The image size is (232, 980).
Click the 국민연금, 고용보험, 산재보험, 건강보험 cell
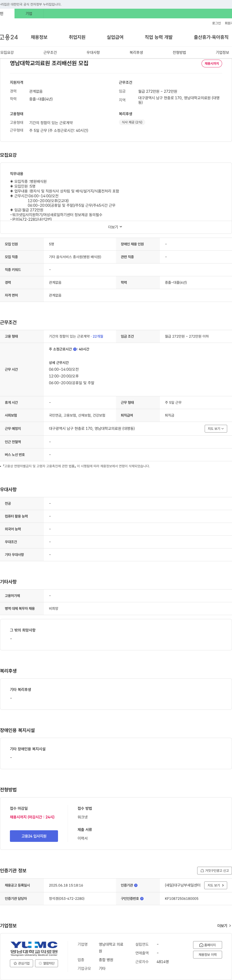tap(77, 415)
